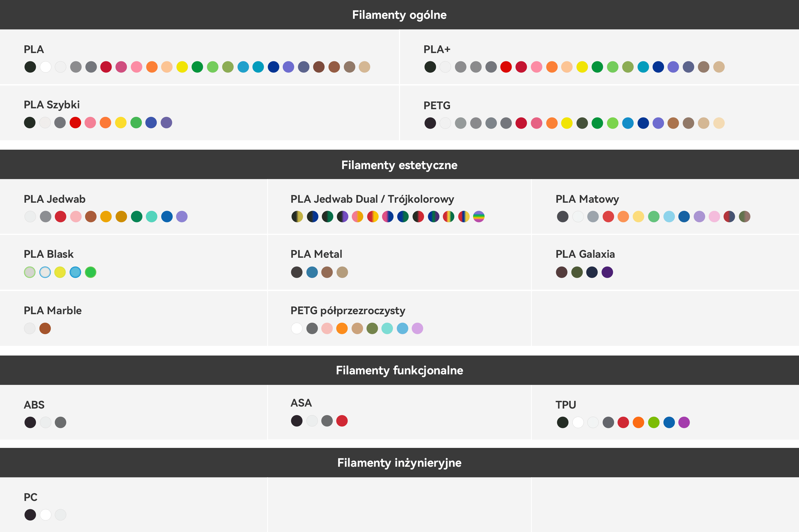This screenshot has height=532, width=799.
Task: Select the yellow PLA Blask swatch
Action: (60, 272)
